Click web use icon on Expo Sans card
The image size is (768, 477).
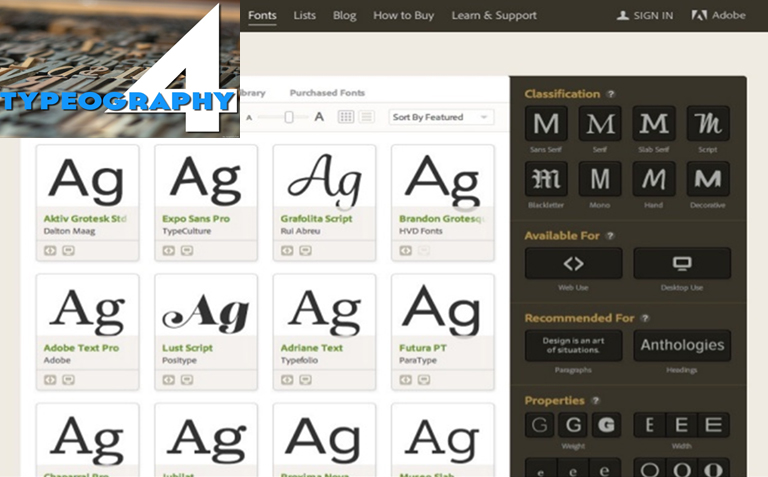(168, 251)
